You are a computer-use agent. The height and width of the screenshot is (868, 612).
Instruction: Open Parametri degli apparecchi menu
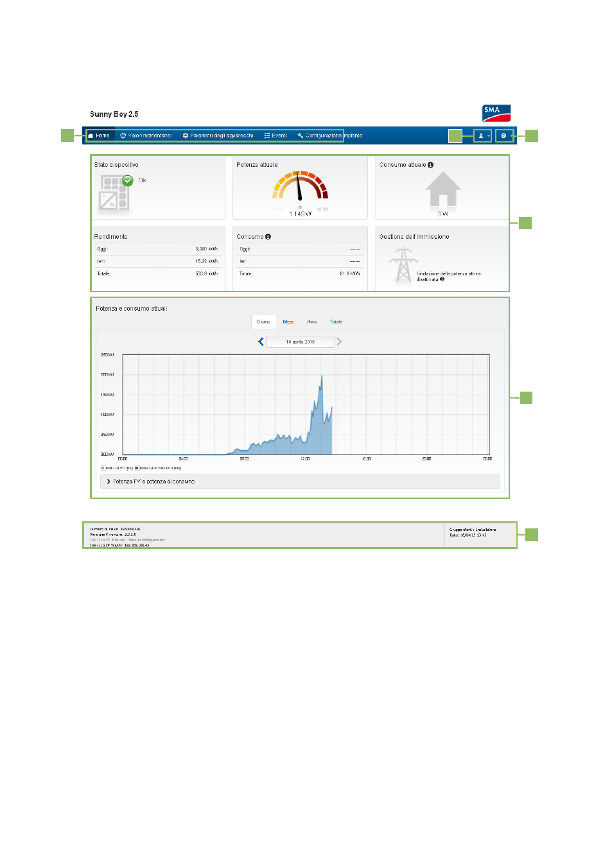click(218, 135)
